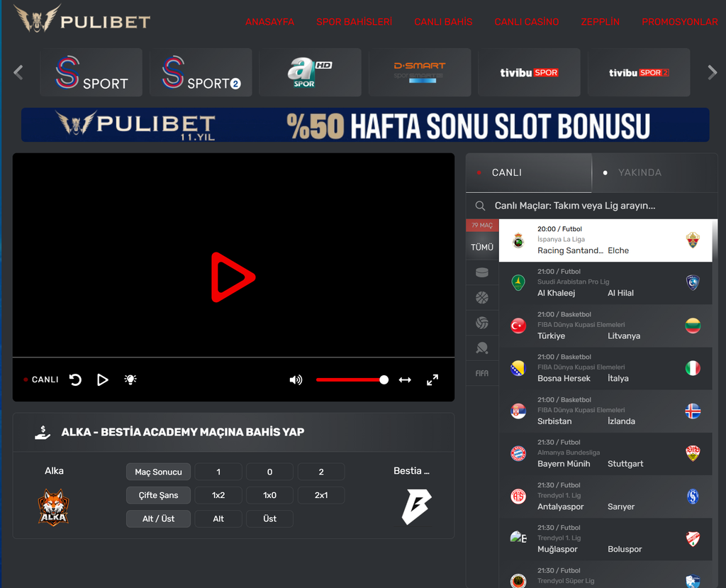This screenshot has height=588, width=726.
Task: Open Bosna Hersek vs İtalya match
Action: tap(605, 368)
